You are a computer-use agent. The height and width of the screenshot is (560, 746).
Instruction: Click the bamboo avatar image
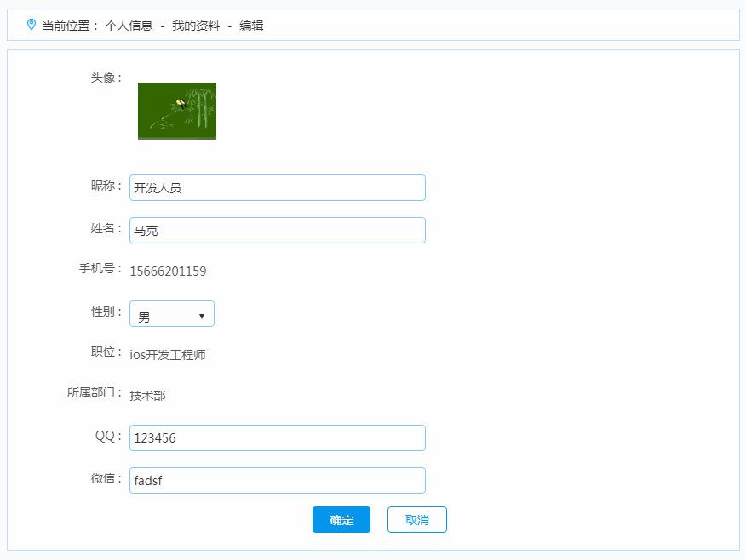177,111
